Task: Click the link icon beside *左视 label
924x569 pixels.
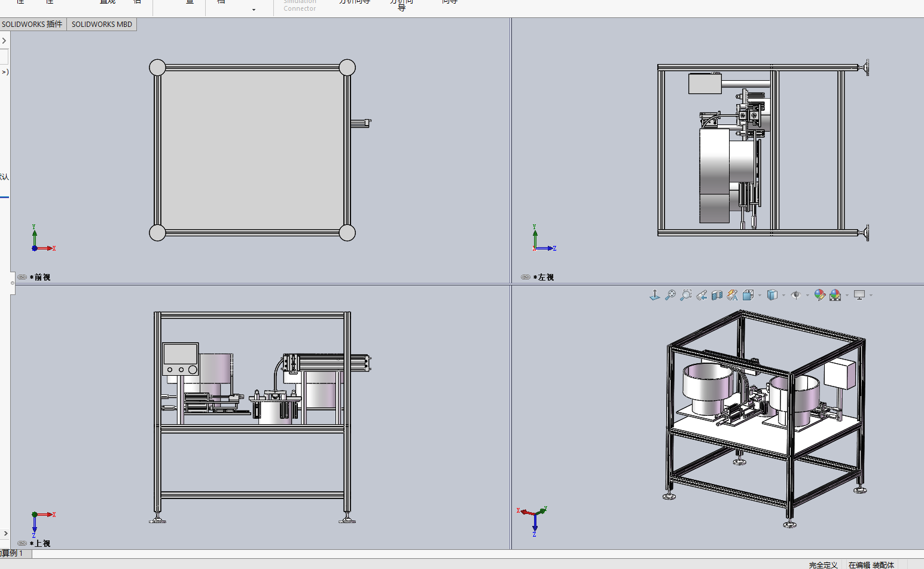Action: tap(526, 277)
